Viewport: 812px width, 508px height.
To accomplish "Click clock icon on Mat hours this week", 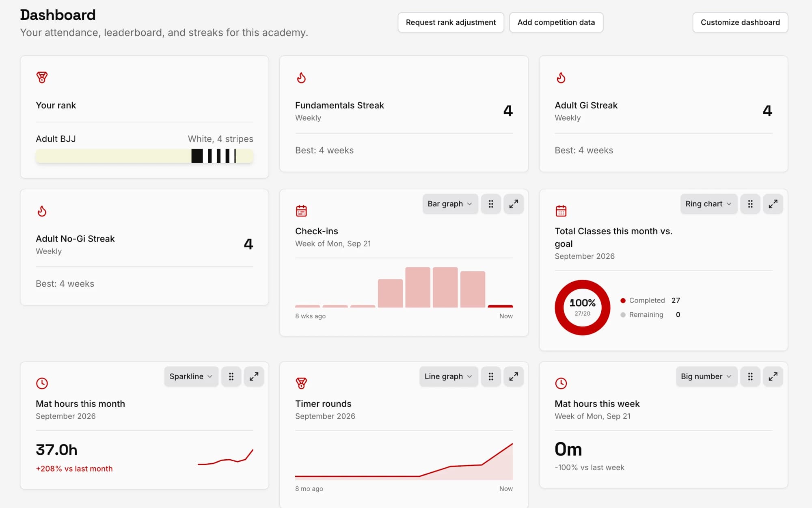I will pyautogui.click(x=561, y=383).
